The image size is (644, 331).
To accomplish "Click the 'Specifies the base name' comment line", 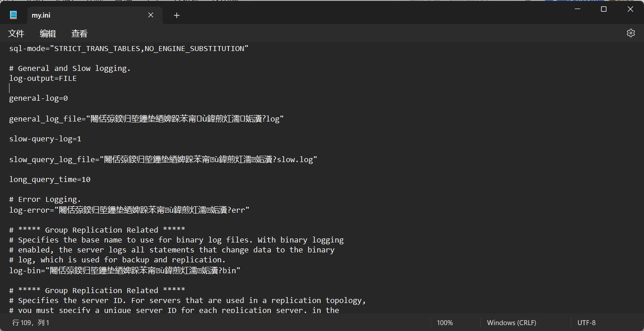I will [176, 240].
